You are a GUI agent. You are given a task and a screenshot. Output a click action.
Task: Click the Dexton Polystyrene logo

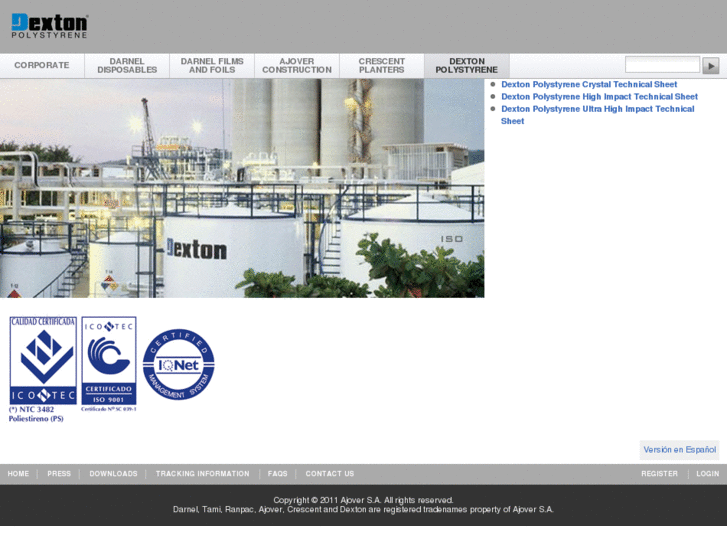49,26
